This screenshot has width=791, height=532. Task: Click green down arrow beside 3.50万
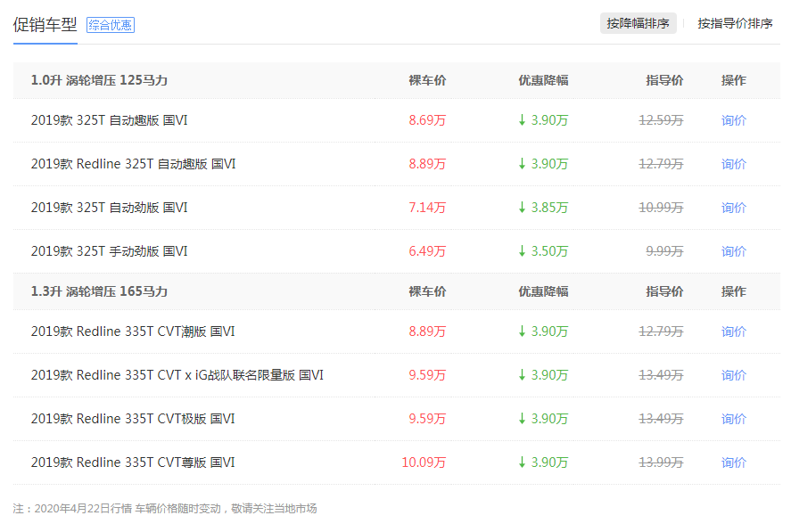(x=522, y=251)
